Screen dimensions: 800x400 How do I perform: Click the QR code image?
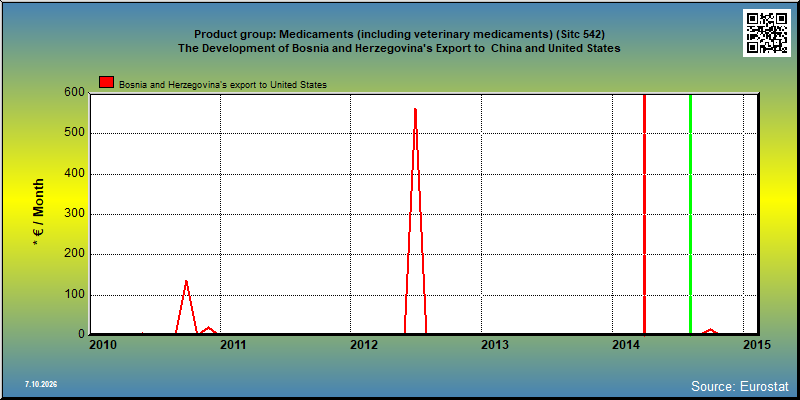tap(766, 32)
